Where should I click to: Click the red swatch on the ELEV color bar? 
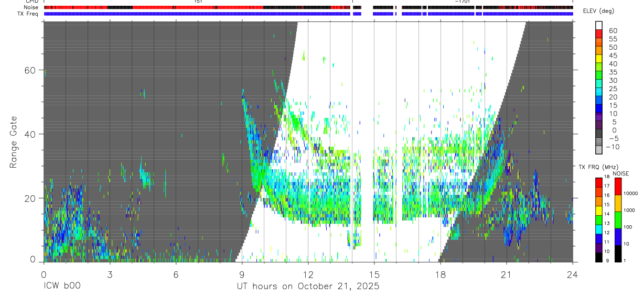599,34
